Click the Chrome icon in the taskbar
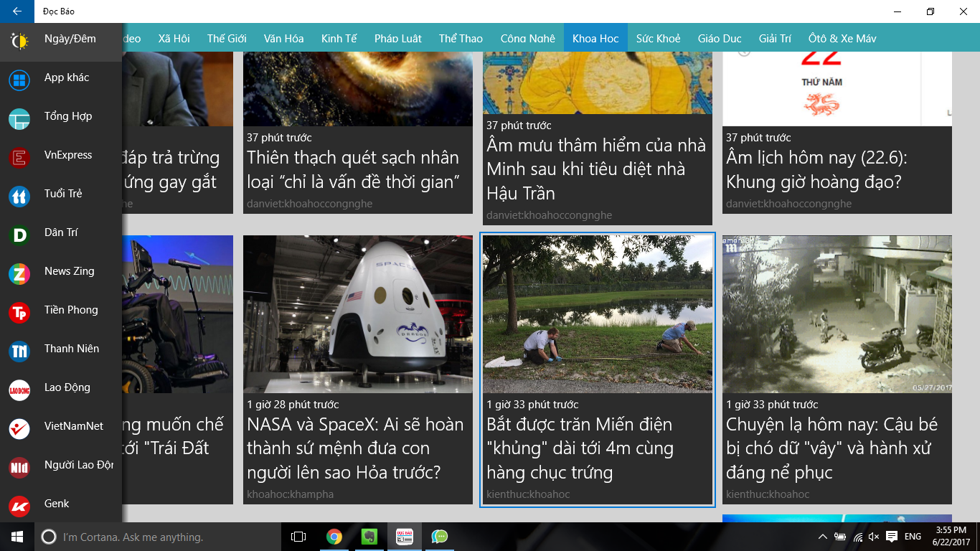 click(x=334, y=537)
